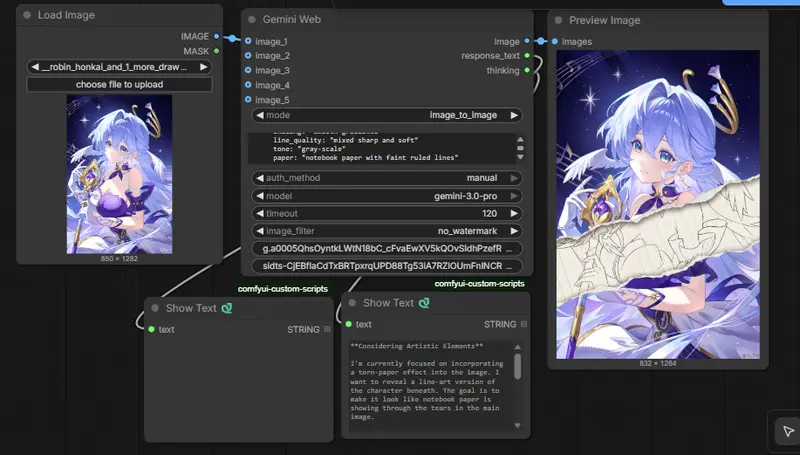Collapse the Preview Image node via its dot
This screenshot has width=800, height=455.
click(558, 20)
